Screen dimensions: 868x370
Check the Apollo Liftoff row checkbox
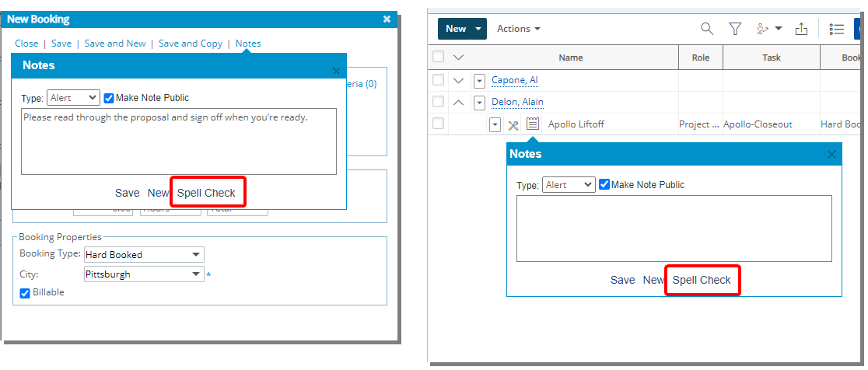pos(438,124)
